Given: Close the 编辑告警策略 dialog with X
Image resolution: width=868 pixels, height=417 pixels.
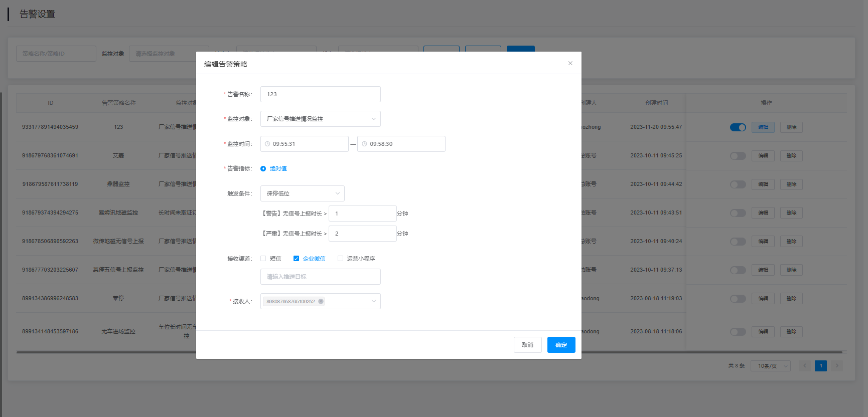Looking at the screenshot, I should point(570,63).
